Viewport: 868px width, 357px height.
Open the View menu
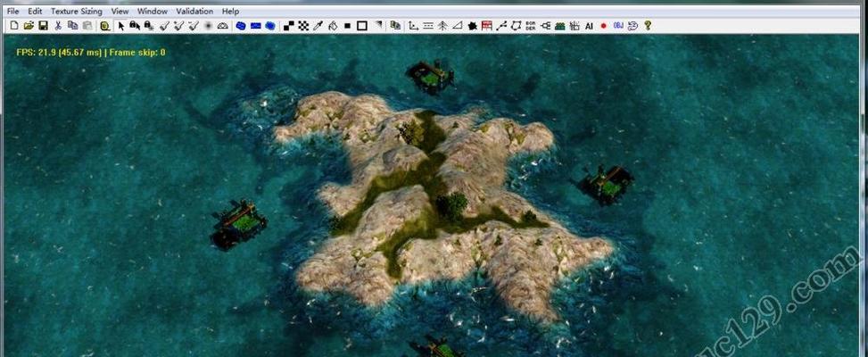[x=120, y=11]
